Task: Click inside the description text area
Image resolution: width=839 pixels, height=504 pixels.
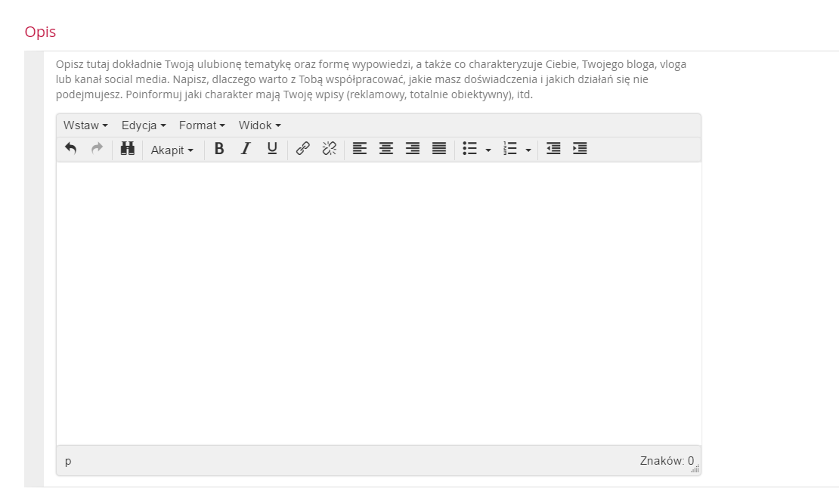Action: point(378,302)
